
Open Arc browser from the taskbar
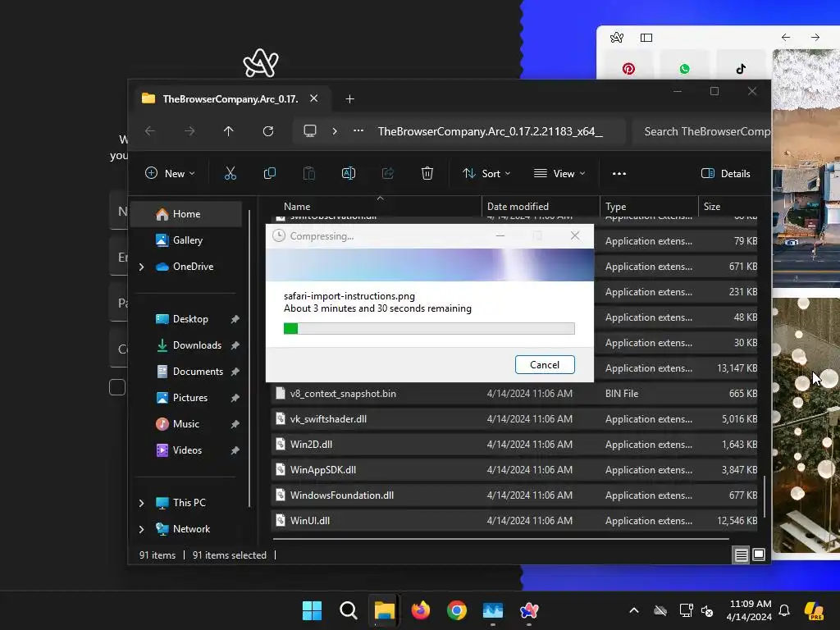(x=529, y=610)
